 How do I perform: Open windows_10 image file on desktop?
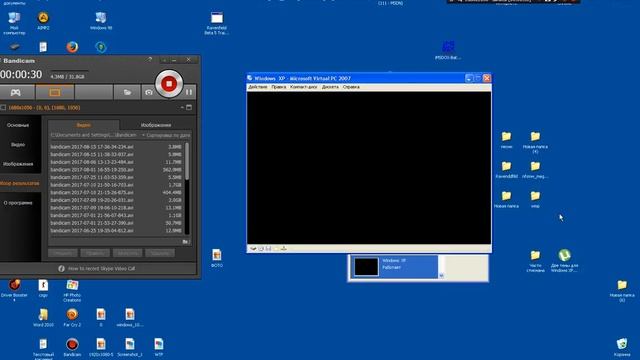click(x=130, y=318)
